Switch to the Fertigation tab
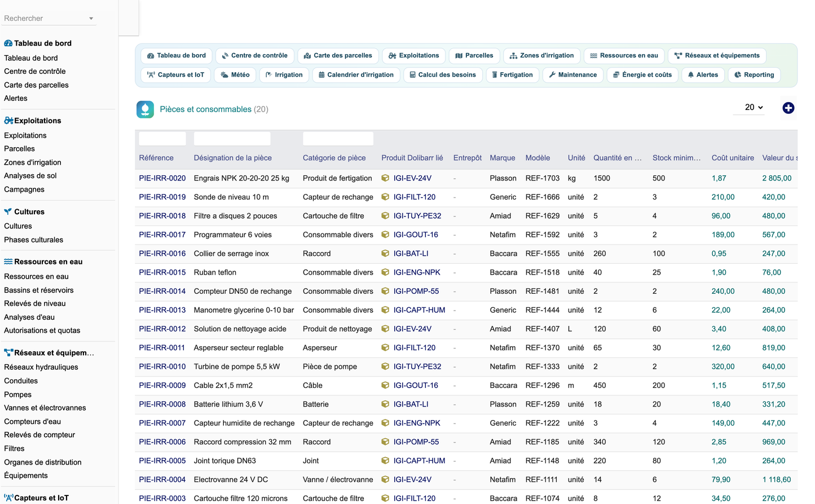The image size is (815, 504). [512, 75]
